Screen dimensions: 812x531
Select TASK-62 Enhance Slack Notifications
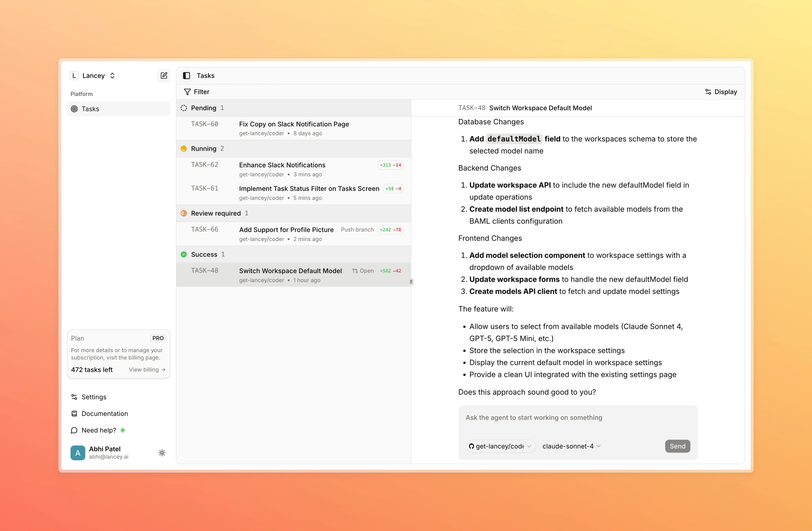click(x=282, y=165)
